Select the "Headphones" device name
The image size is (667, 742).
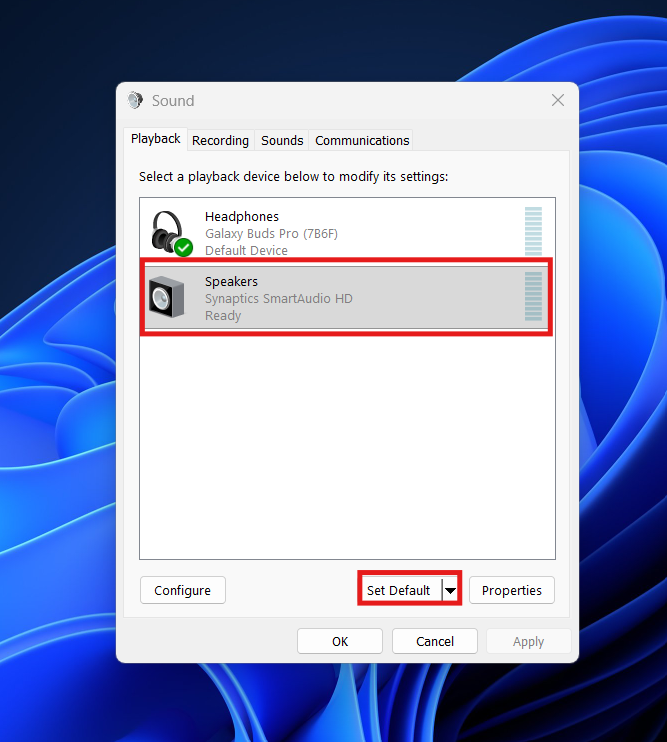(x=242, y=217)
